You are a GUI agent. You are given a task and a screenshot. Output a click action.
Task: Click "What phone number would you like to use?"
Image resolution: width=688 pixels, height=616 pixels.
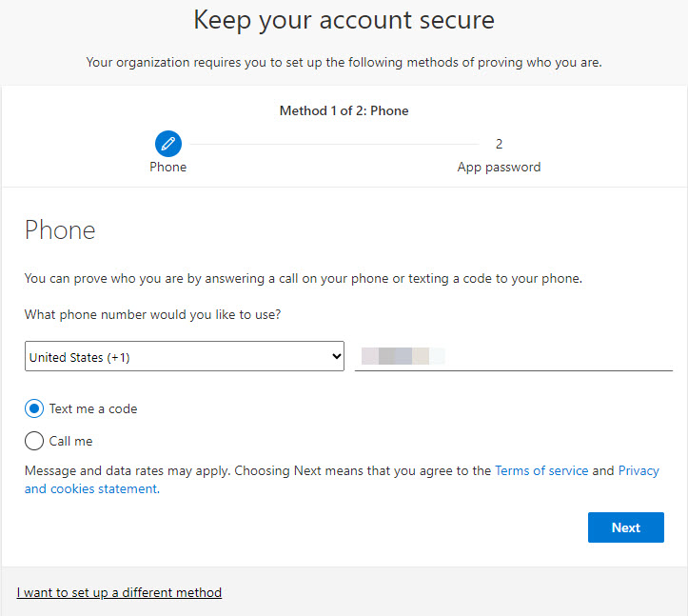pos(152,313)
